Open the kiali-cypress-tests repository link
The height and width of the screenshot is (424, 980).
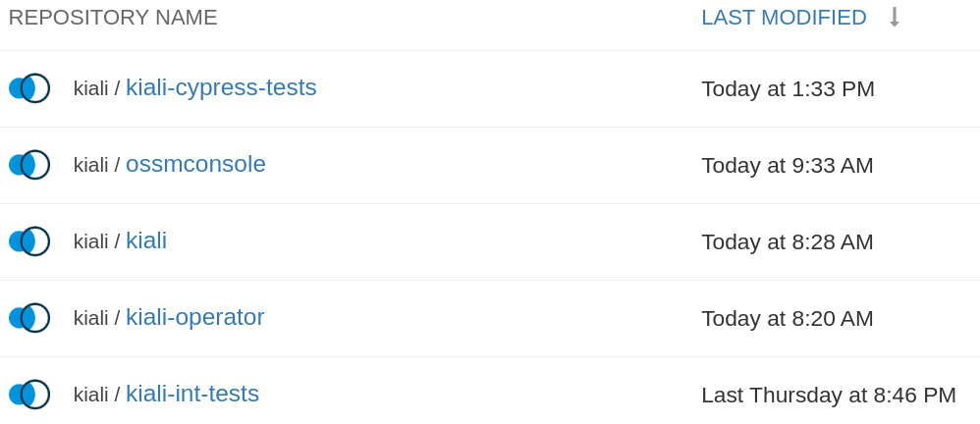221,87
